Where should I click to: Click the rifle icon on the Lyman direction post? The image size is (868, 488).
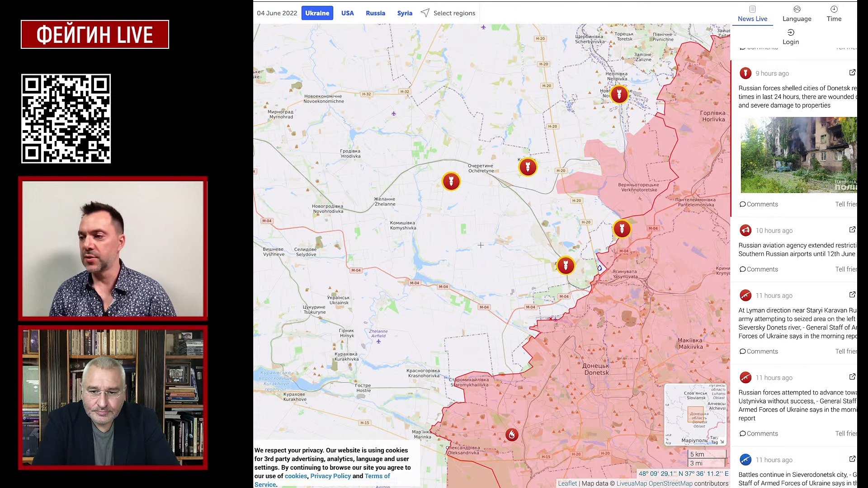pos(745,296)
